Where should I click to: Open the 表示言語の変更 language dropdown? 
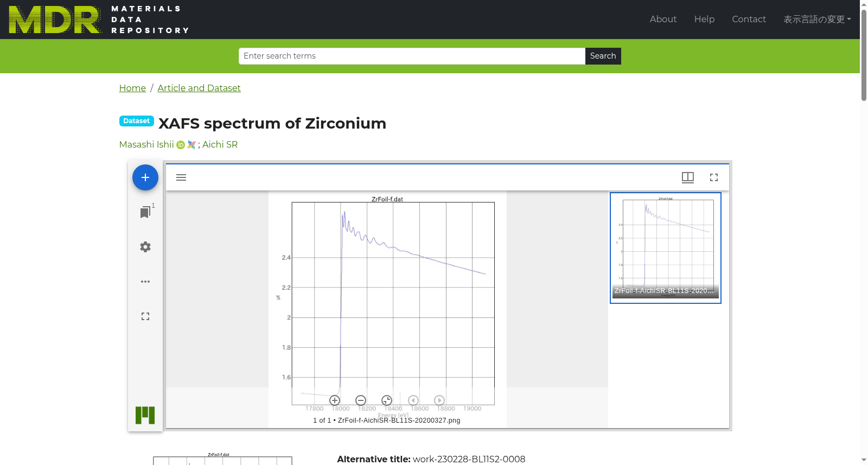coord(817,20)
